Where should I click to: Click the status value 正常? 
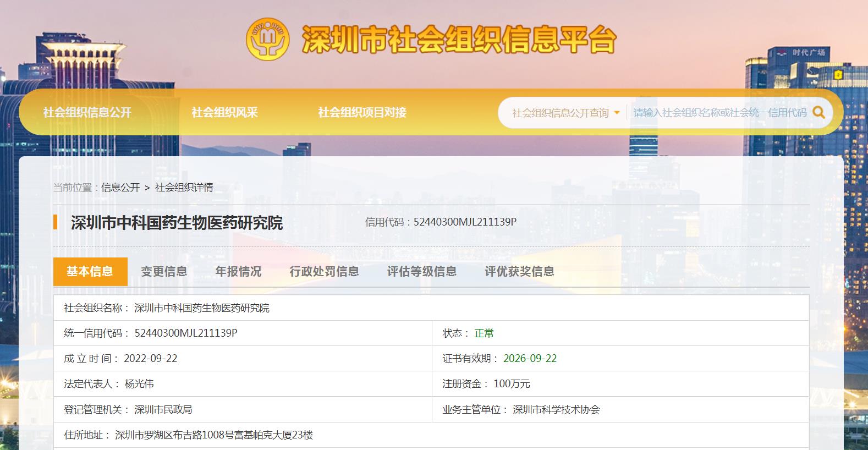[x=484, y=333]
